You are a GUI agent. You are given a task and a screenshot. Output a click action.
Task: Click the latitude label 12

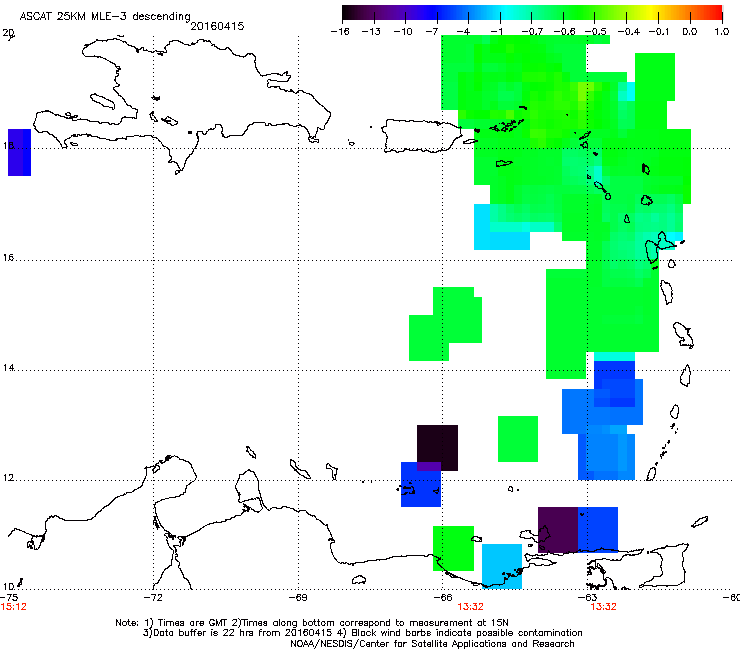coord(9,478)
